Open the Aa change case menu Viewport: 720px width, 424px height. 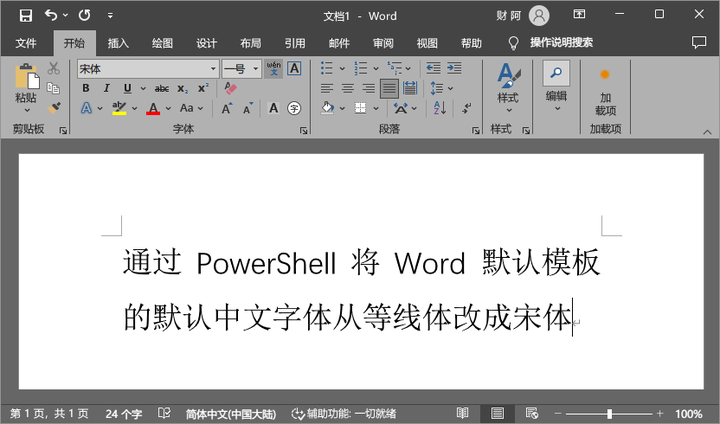coord(191,108)
